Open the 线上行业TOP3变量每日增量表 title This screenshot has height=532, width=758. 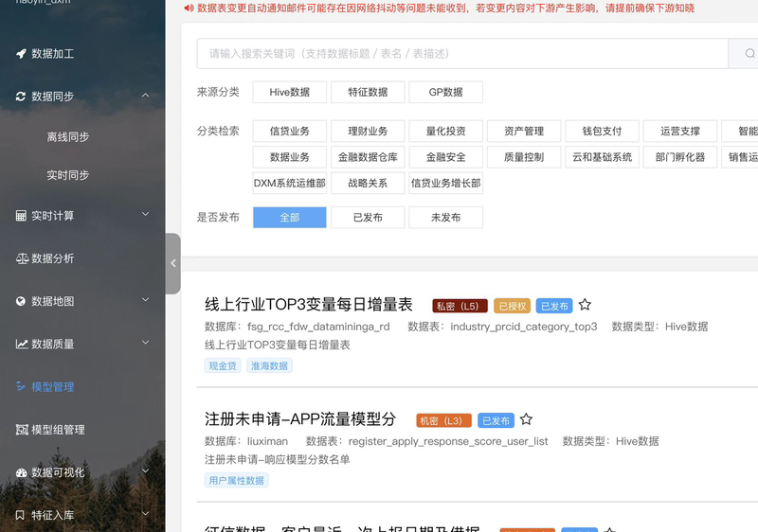309,305
